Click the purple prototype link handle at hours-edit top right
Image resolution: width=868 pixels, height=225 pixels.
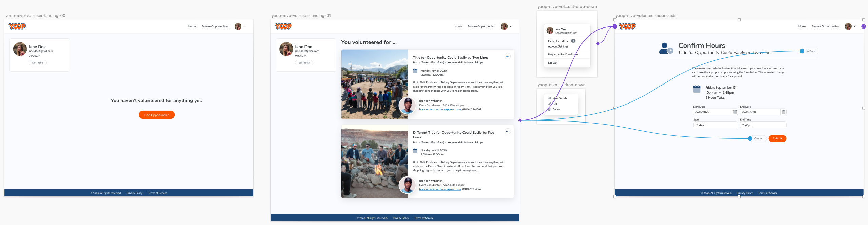pos(864,26)
